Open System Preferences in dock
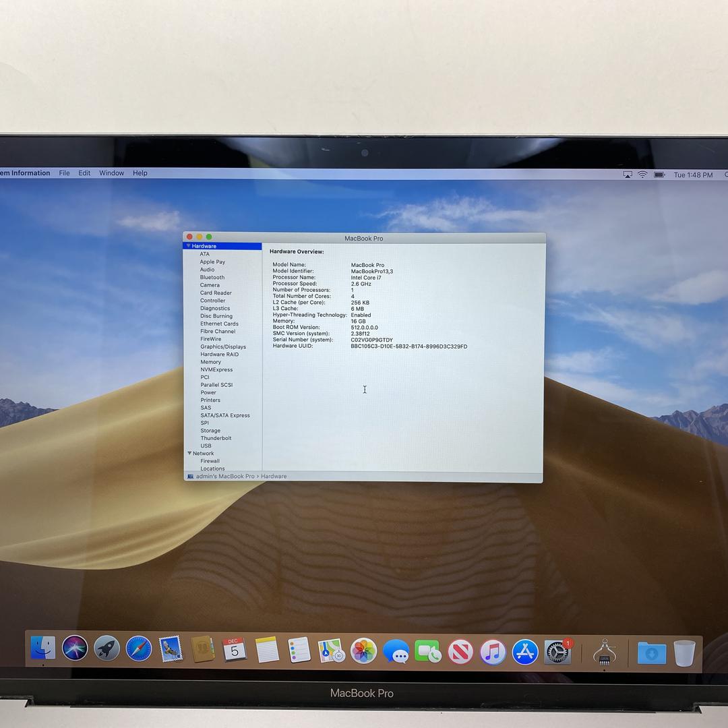Viewport: 728px width, 728px height. 557,652
